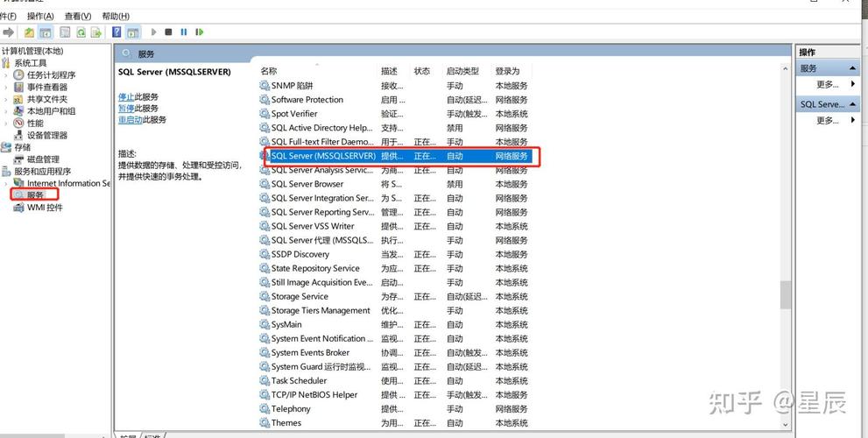Screen dimensions: 868x438
Task: Open the 操作(A) menu
Action: (x=40, y=16)
